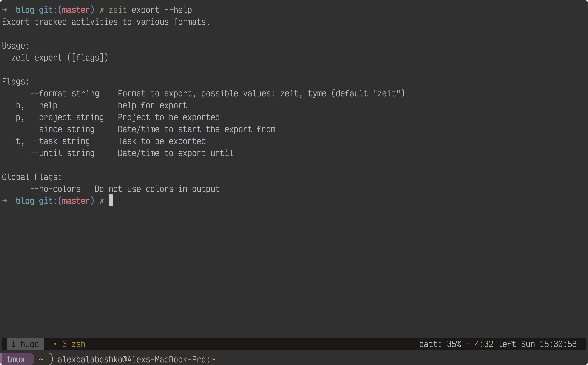Click the alexbalaboshko@Alexs-MacBook-Pro host label
The width and height of the screenshot is (588, 365).
[136, 359]
